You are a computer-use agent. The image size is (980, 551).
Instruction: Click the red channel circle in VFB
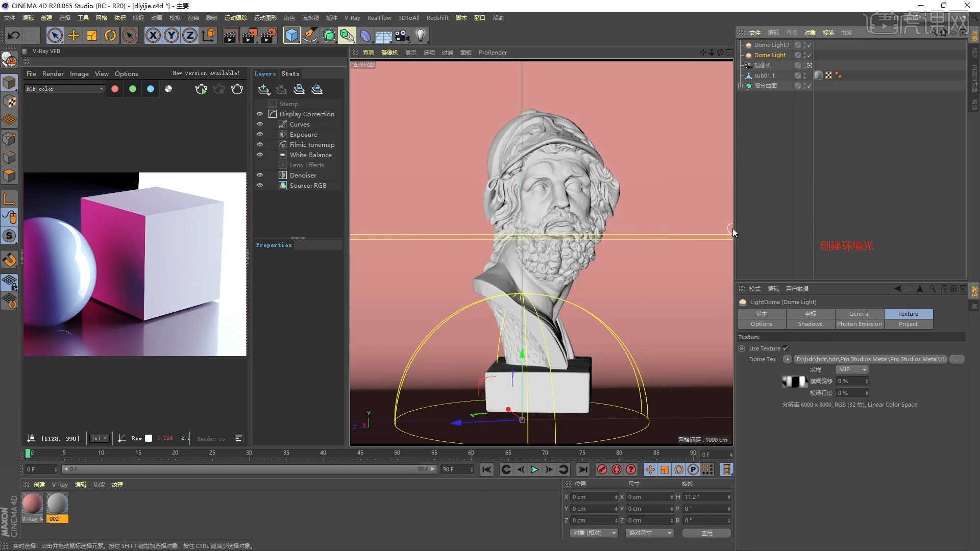tap(115, 89)
